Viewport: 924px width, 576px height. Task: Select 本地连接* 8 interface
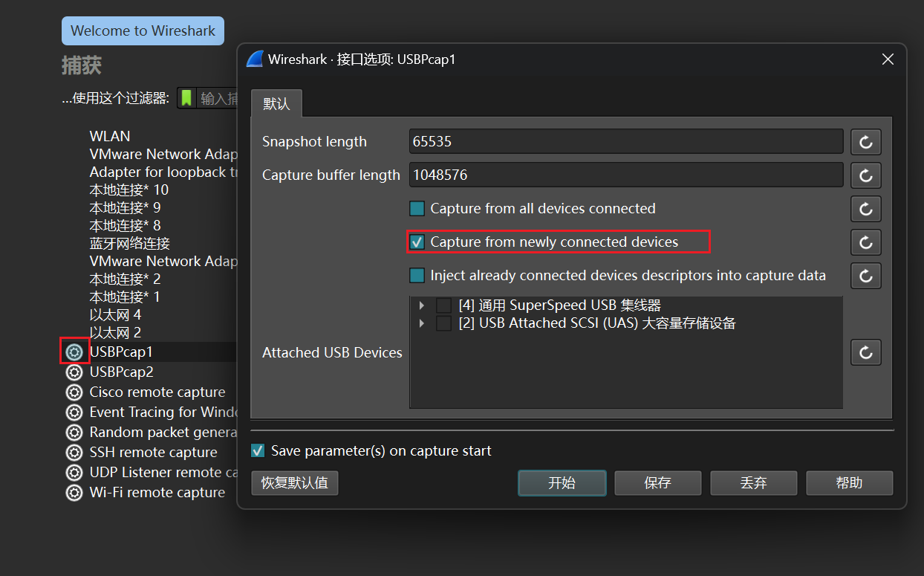coord(126,225)
